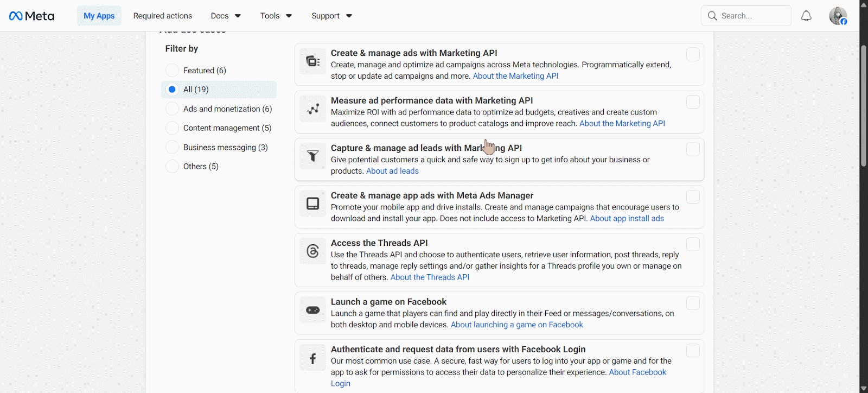Click the Threads API logo icon
Image resolution: width=868 pixels, height=393 pixels.
tap(313, 251)
